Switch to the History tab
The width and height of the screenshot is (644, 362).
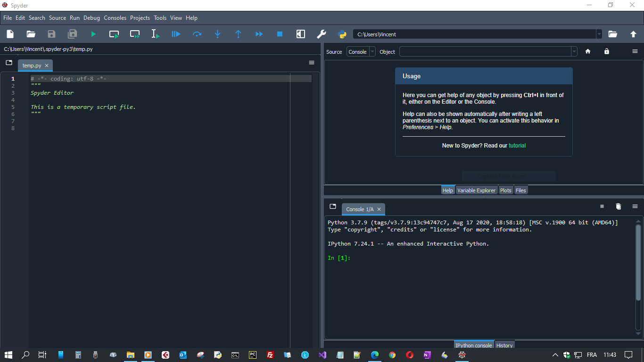point(504,345)
